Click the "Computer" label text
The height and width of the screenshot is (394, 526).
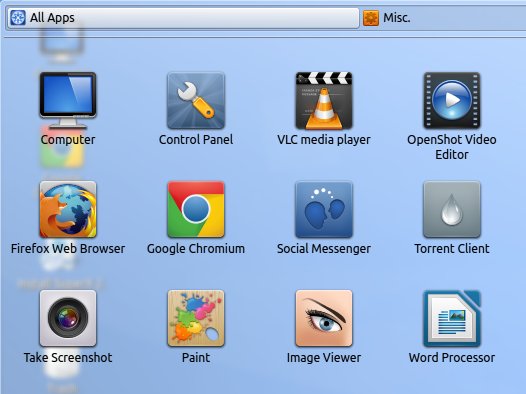pos(68,139)
